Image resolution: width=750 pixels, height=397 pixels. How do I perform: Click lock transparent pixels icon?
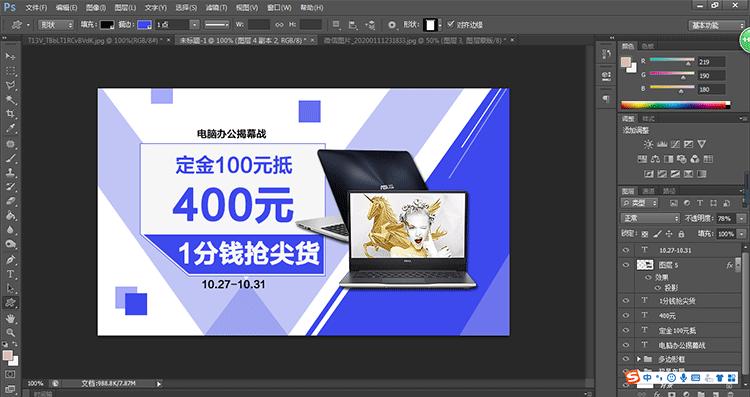645,234
